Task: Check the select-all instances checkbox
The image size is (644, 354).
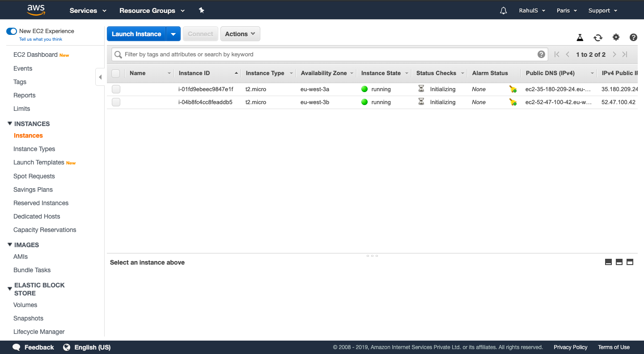Action: pos(116,73)
